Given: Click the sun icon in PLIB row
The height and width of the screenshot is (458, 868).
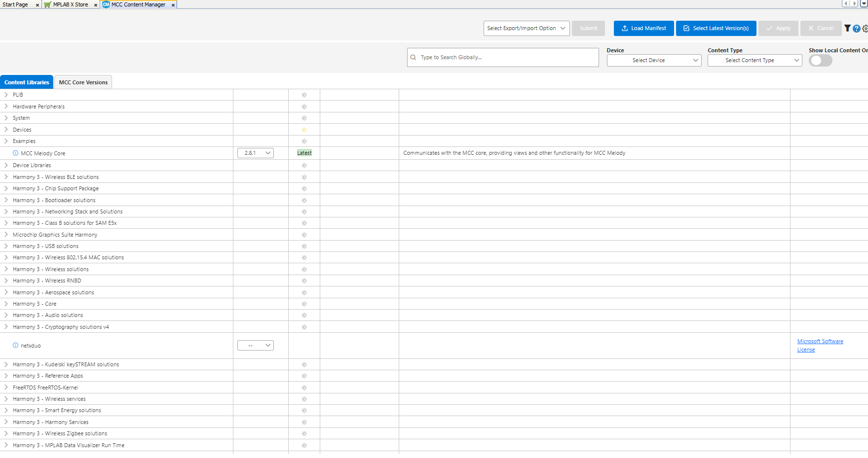Looking at the screenshot, I should tap(304, 95).
